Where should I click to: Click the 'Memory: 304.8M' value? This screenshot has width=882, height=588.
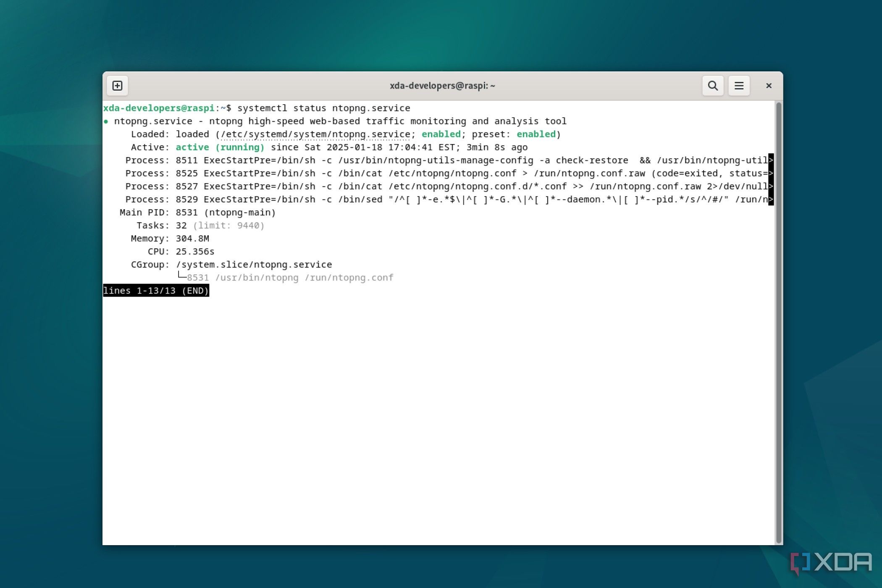coord(192,239)
